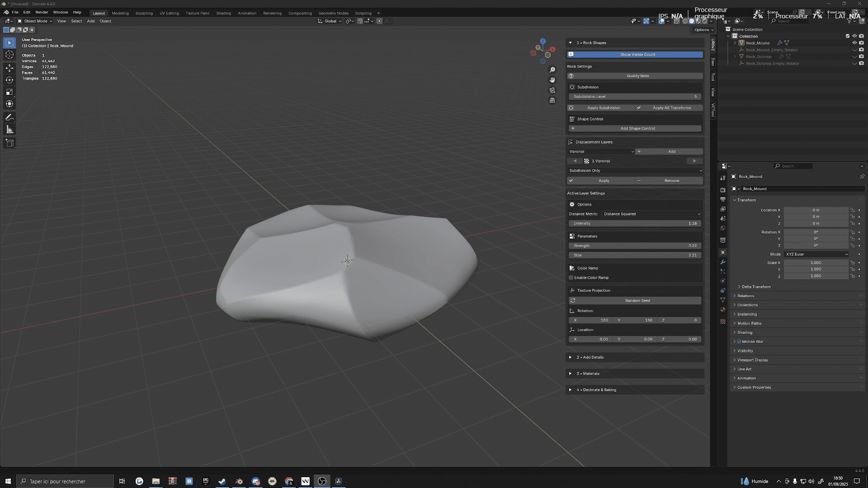The image size is (868, 488).
Task: Expand the Rock_Outcrop object hierarchy
Action: click(735, 56)
